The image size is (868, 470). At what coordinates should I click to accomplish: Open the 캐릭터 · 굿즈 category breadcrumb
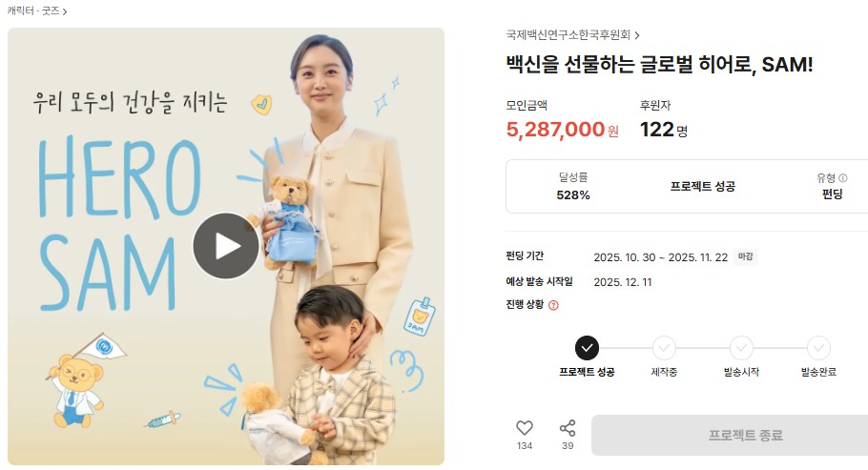(x=33, y=10)
